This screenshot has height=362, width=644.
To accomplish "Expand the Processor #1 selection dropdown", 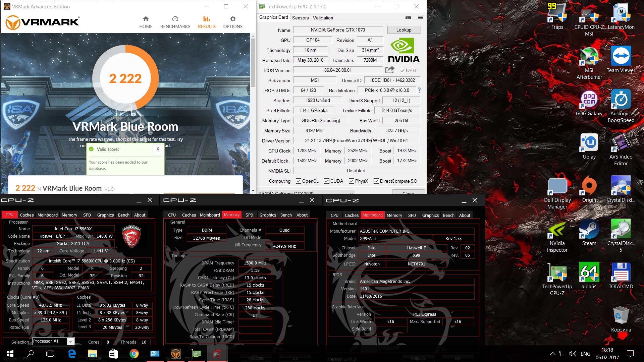I will point(70,342).
